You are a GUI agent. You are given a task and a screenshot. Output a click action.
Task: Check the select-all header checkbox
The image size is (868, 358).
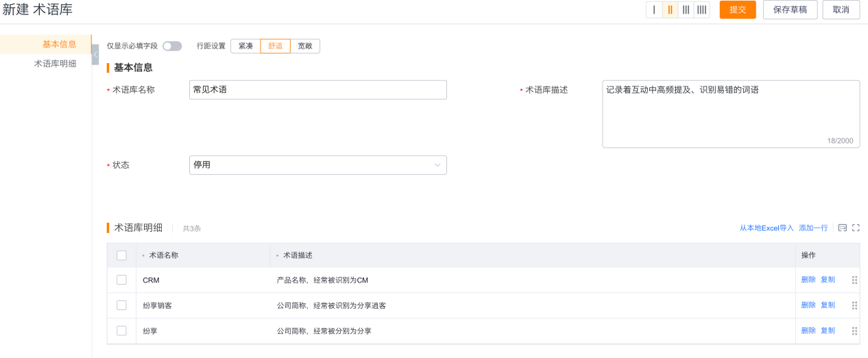pos(121,255)
